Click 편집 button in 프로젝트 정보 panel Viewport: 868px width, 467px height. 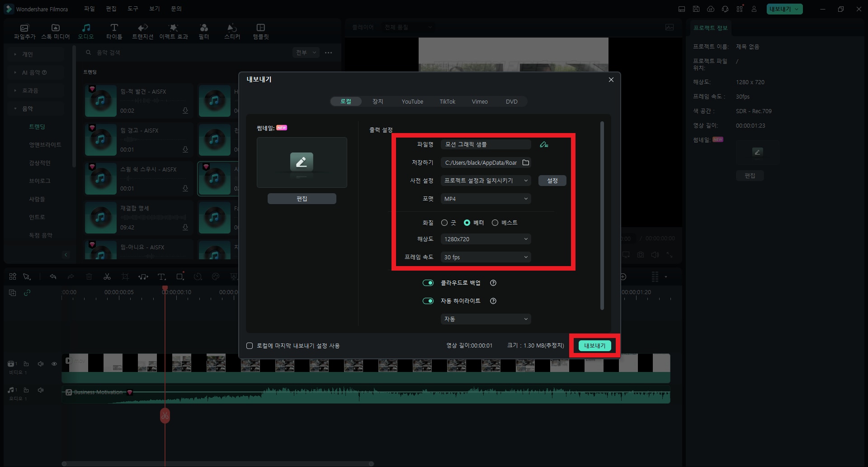[750, 176]
